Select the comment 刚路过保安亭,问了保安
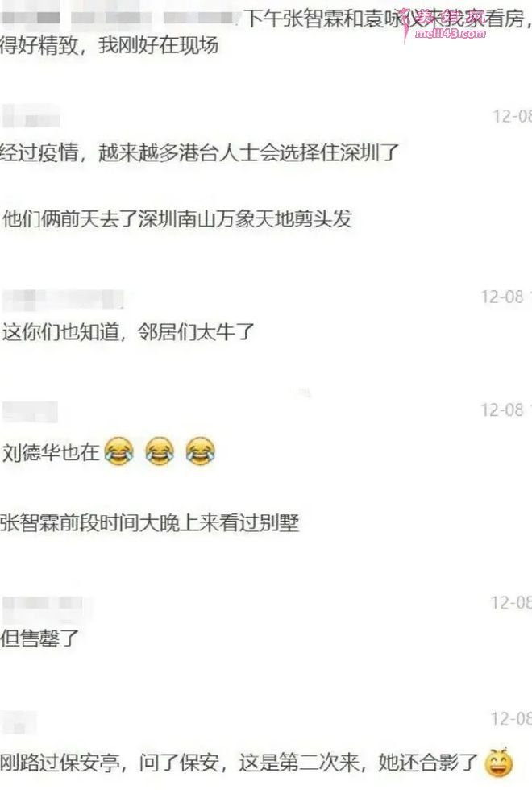The width and height of the screenshot is (532, 790). coord(239,763)
